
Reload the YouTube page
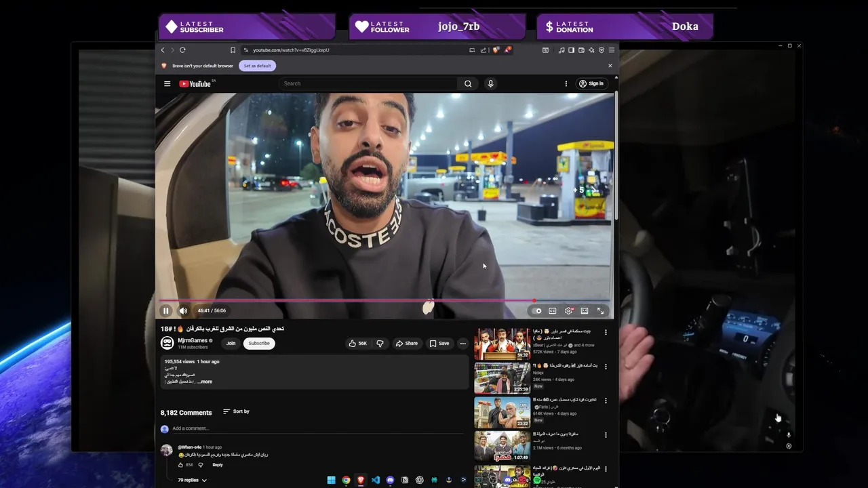point(182,50)
